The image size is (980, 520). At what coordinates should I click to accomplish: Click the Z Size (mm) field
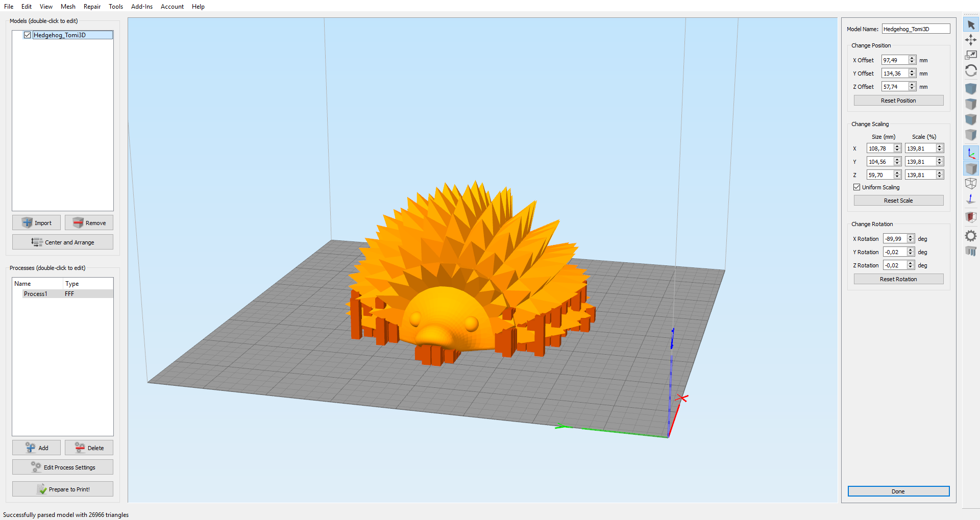[x=880, y=175]
